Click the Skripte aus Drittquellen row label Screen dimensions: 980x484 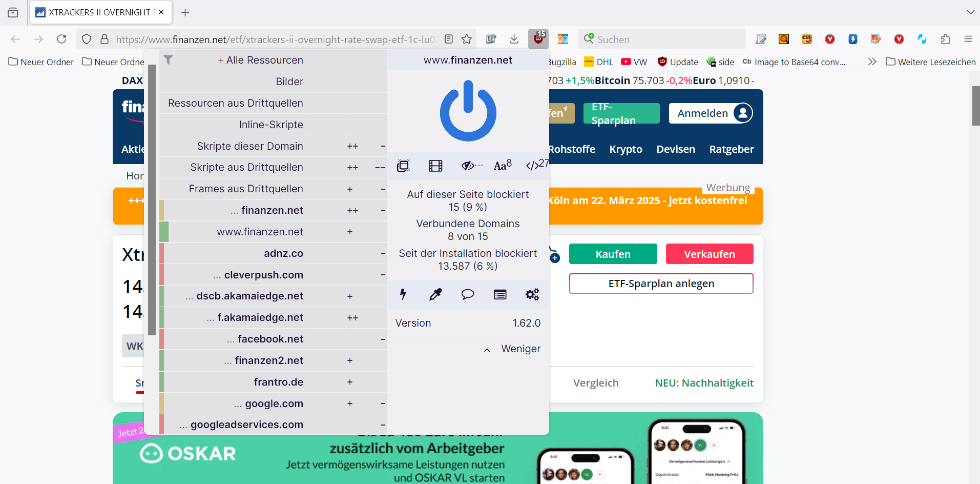[x=246, y=167]
